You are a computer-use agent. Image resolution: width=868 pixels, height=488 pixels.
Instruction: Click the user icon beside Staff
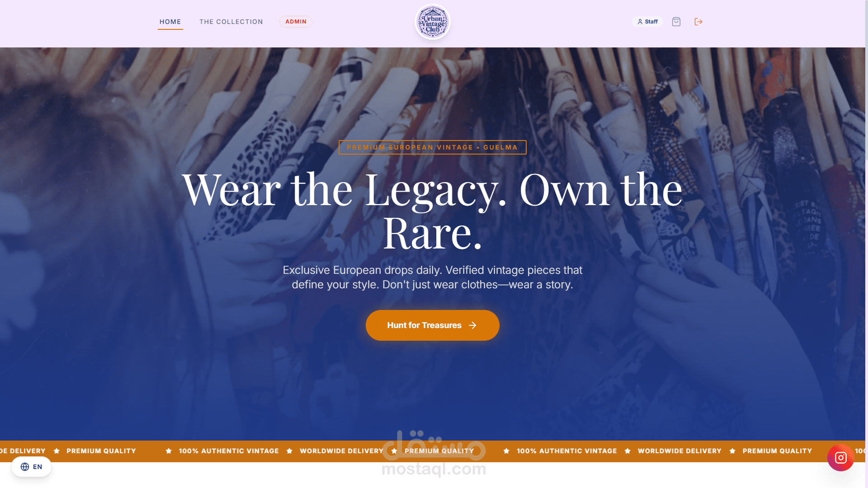coord(640,22)
